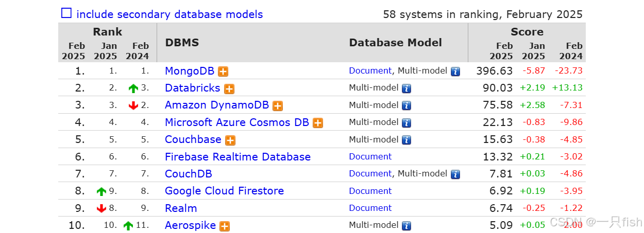644x233 pixels.
Task: Click the MongoDB score value 396.63
Action: (495, 71)
